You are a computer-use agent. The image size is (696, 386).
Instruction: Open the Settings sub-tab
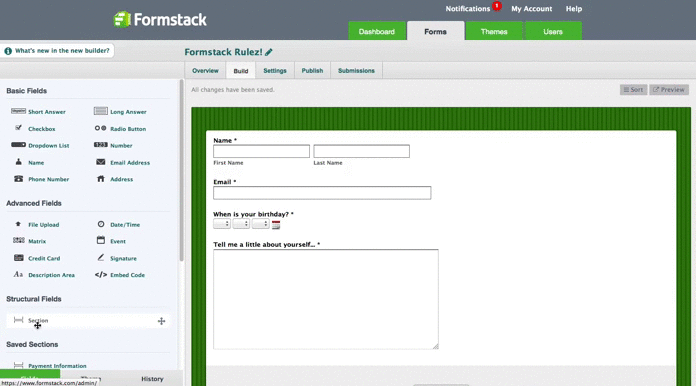(275, 71)
